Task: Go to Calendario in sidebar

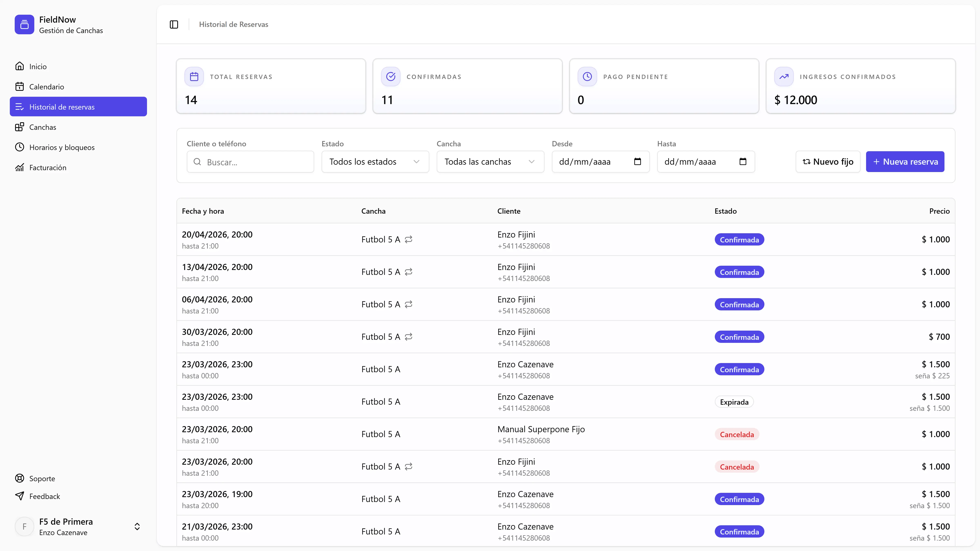Action: coord(46,87)
